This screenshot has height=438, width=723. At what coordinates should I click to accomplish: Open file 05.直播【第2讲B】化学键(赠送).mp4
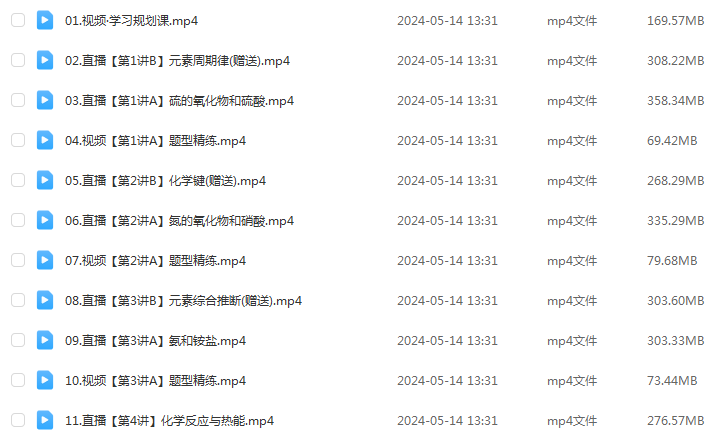(x=166, y=181)
